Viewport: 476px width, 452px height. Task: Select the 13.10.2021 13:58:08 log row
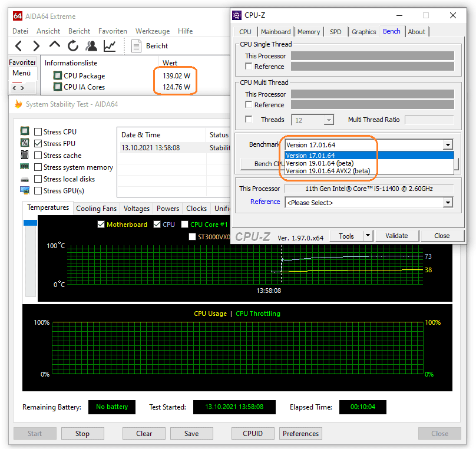click(175, 148)
